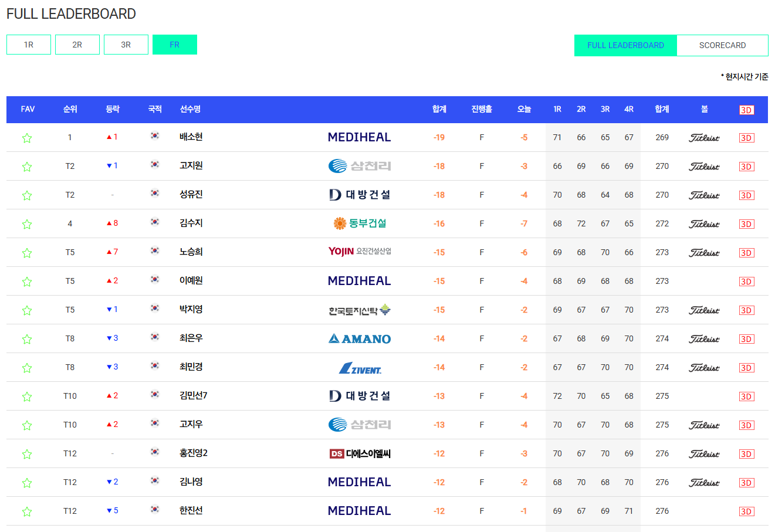Open 3D view for 고지원
This screenshot has height=532, width=775.
click(746, 167)
